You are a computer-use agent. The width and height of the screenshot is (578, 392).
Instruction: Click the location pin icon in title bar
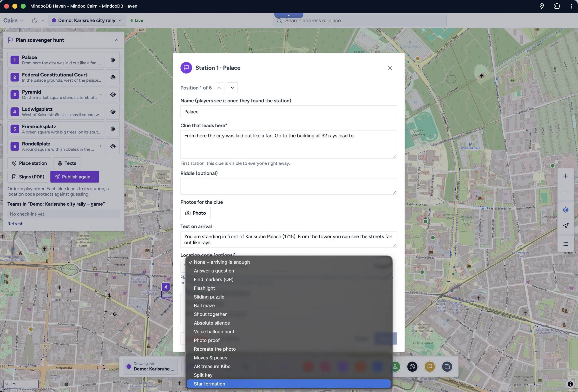542,6
